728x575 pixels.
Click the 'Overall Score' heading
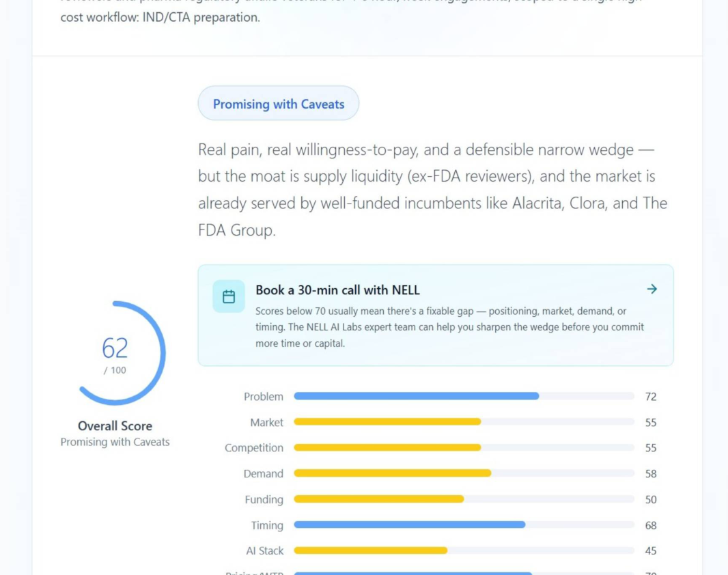(115, 425)
